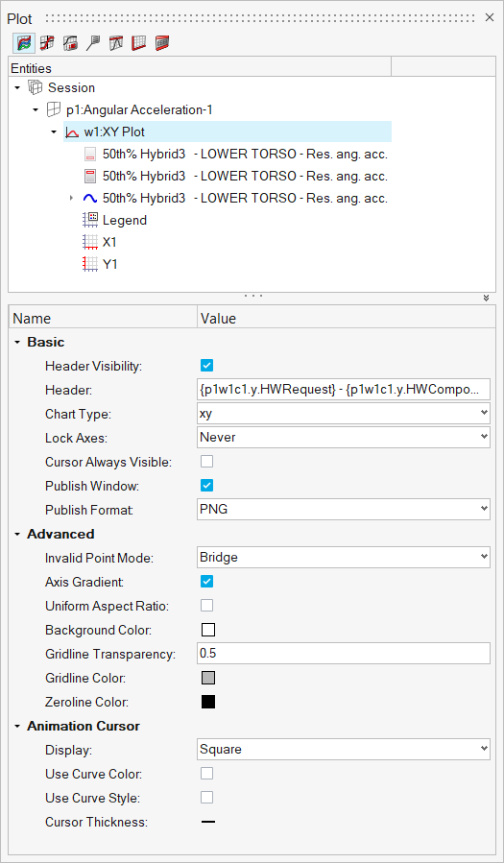Click the legend filter toolbar icon
This screenshot has width=504, height=863.
(70, 43)
